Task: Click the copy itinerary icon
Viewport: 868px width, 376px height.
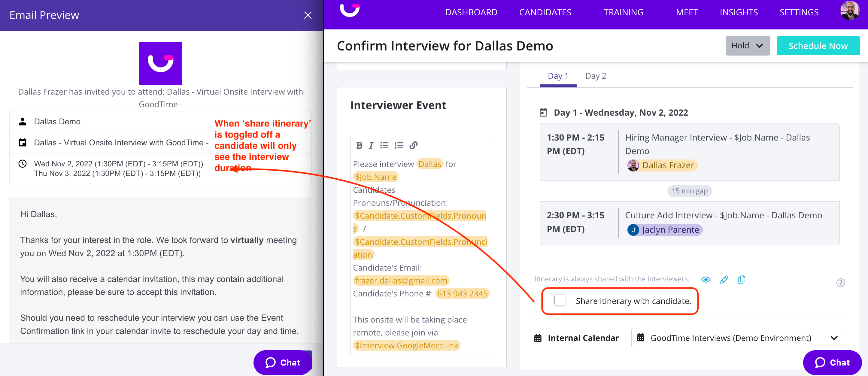Action: point(741,279)
